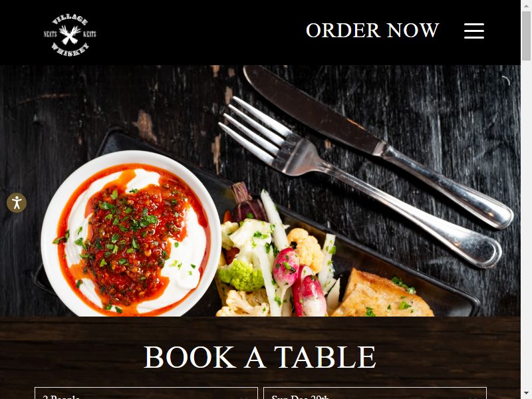Click the bowl of red pepper dip
Screen dimensions: 532x399
[131, 234]
